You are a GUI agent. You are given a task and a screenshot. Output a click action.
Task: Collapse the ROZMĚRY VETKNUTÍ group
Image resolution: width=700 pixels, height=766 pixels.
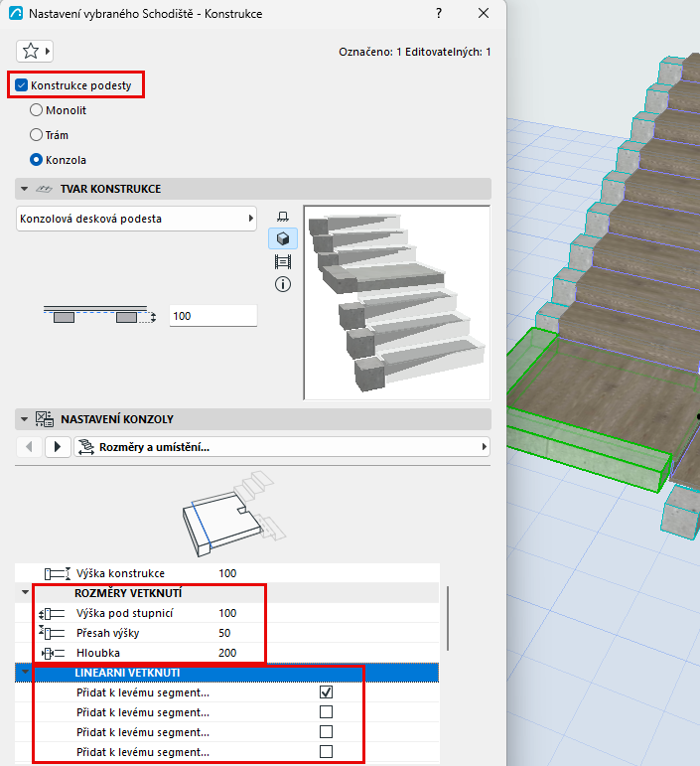[26, 592]
